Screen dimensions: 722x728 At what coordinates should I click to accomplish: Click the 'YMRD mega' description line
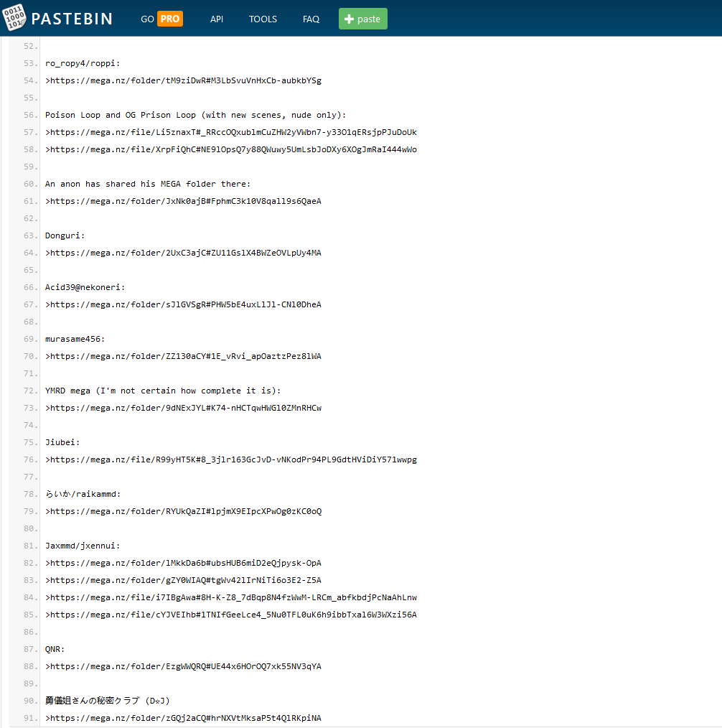point(163,391)
